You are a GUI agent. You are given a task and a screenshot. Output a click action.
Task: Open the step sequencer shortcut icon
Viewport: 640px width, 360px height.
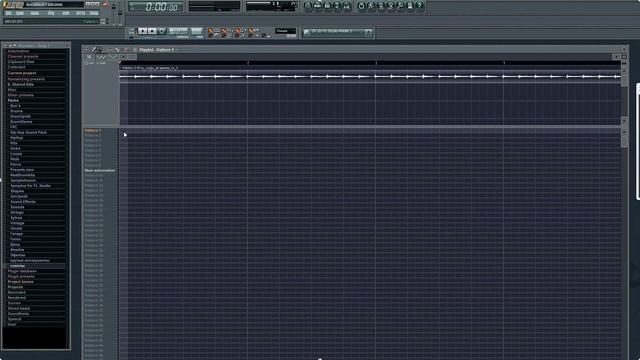[x=318, y=6]
